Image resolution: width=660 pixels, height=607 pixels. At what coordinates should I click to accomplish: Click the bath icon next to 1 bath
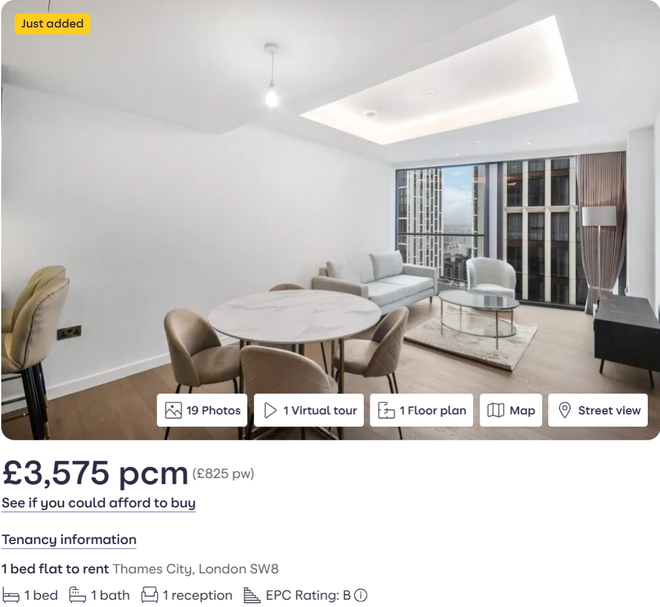point(77,595)
